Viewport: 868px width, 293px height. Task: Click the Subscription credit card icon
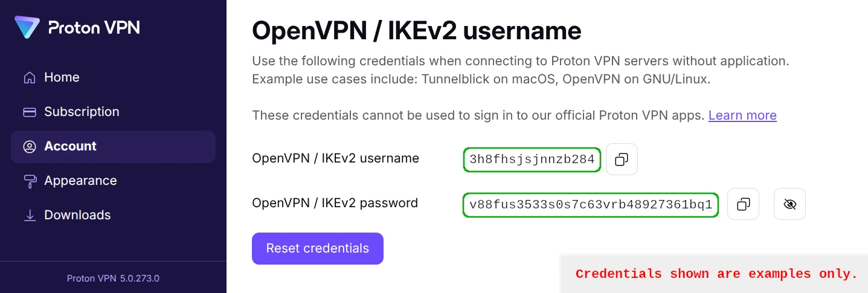click(x=30, y=112)
